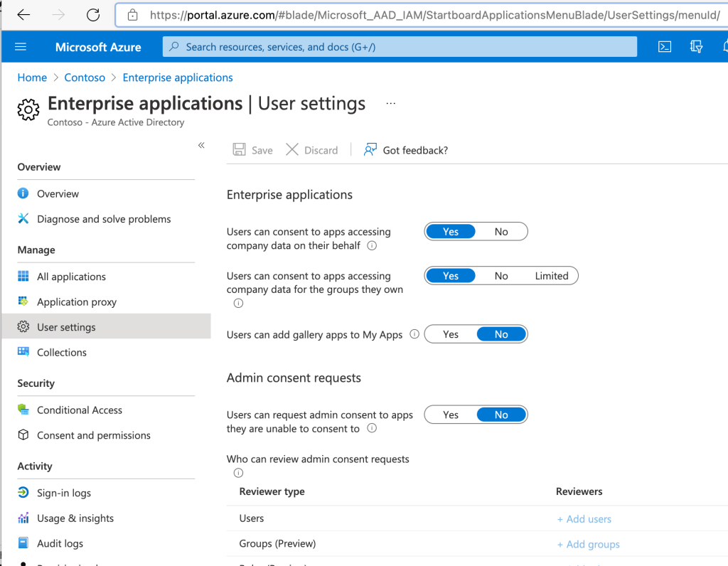Click the Discard button
Viewport: 728px width, 566px height.
[x=312, y=150]
